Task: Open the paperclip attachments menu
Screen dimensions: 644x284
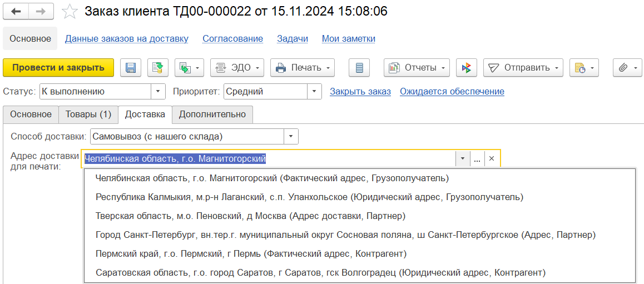Action: click(x=627, y=68)
